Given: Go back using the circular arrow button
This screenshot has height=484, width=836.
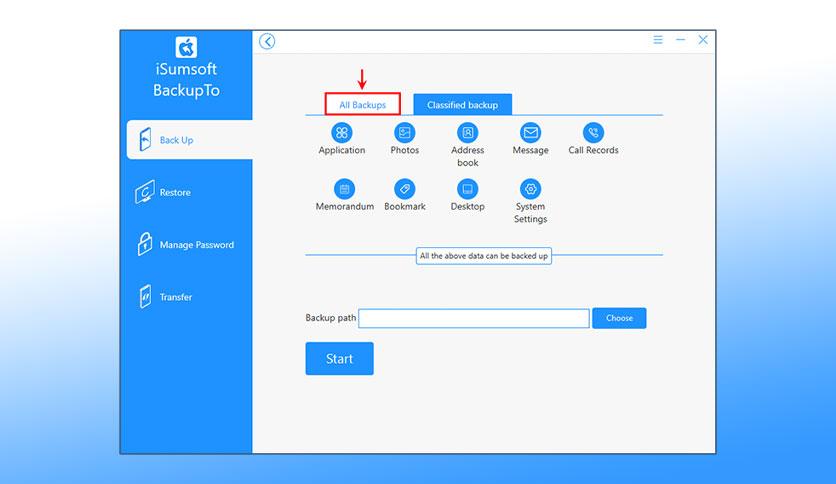Looking at the screenshot, I should coord(267,41).
